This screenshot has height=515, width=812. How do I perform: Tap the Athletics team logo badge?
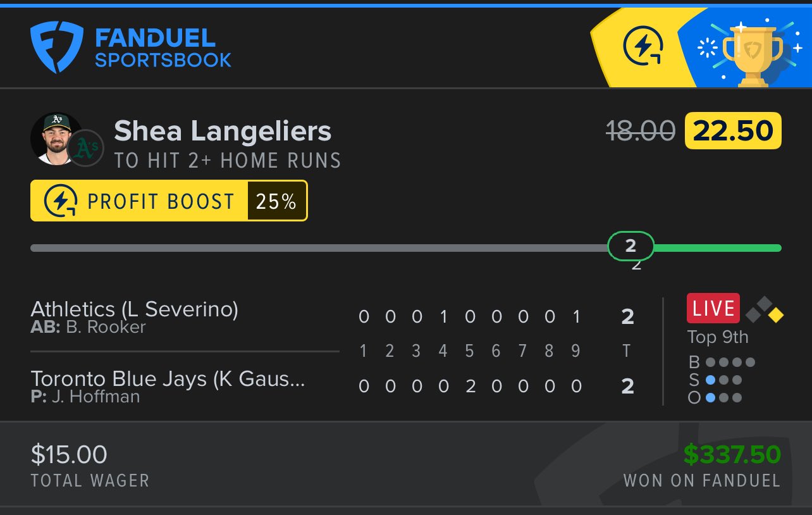(x=85, y=148)
